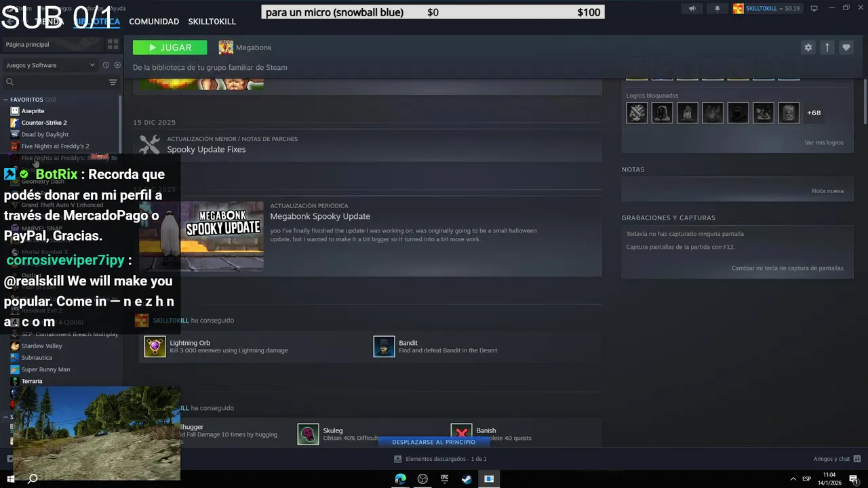Click Desplazarse al principio button

click(434, 442)
